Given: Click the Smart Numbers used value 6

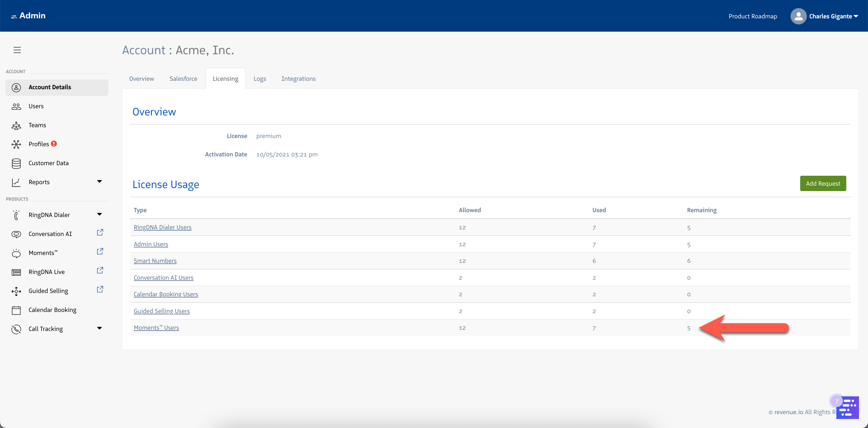Looking at the screenshot, I should coord(594,261).
